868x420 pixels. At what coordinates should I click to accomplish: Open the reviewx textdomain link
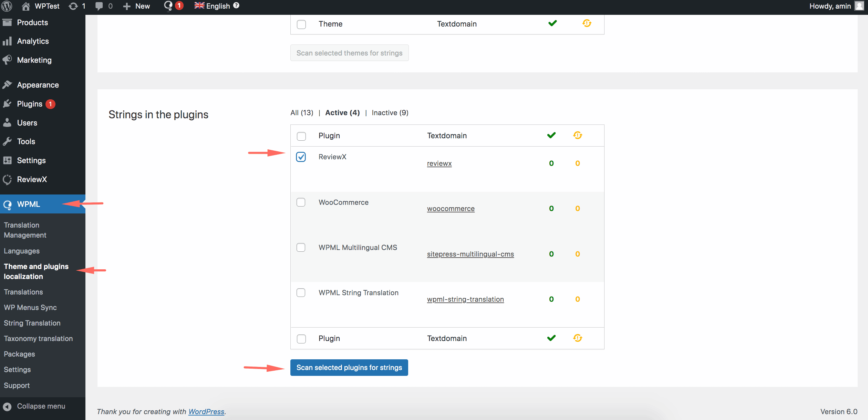[439, 163]
